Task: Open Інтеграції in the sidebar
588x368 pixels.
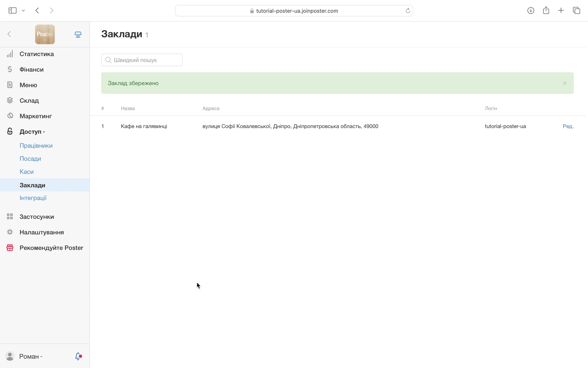Action: pyautogui.click(x=33, y=198)
